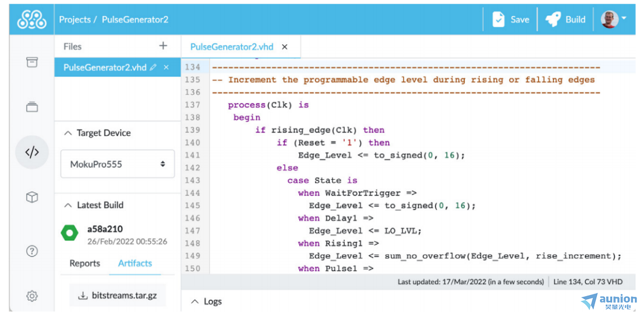Expand the Logs panel
Screen dimensions: 644x316
(x=207, y=301)
